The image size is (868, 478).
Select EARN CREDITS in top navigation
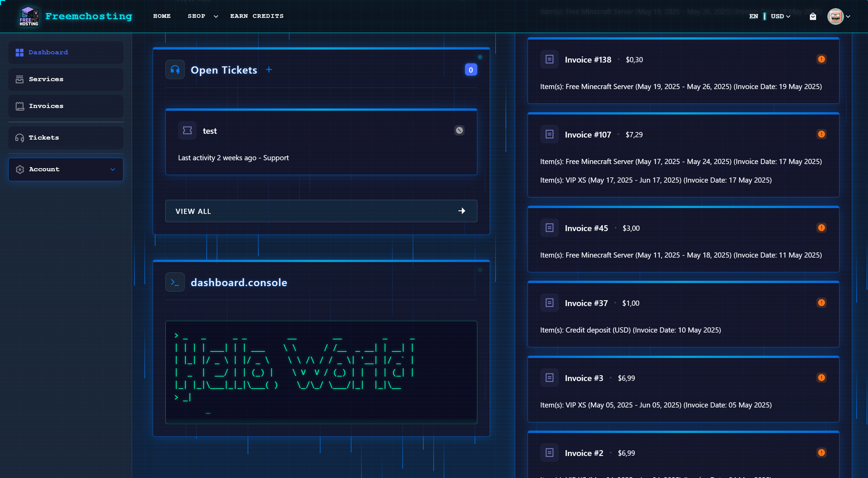click(x=257, y=16)
